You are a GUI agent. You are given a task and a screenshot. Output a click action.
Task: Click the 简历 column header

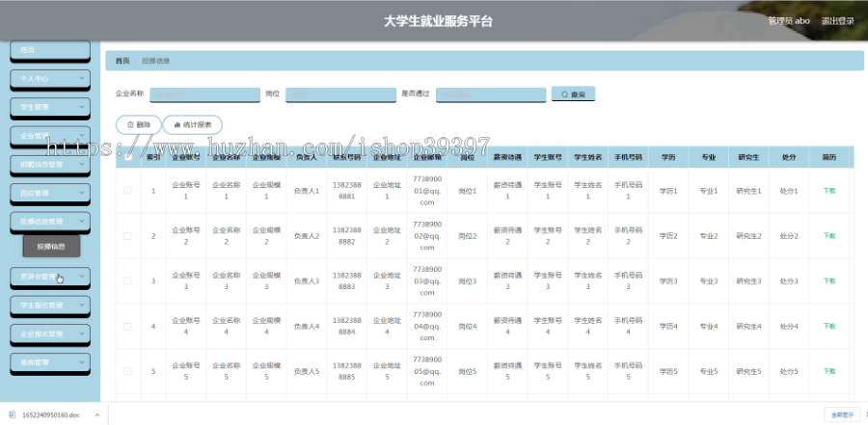point(828,158)
